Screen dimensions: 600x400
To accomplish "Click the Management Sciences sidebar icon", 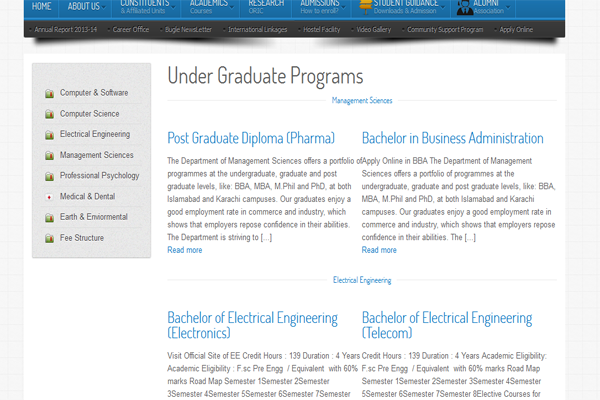I will pyautogui.click(x=49, y=155).
